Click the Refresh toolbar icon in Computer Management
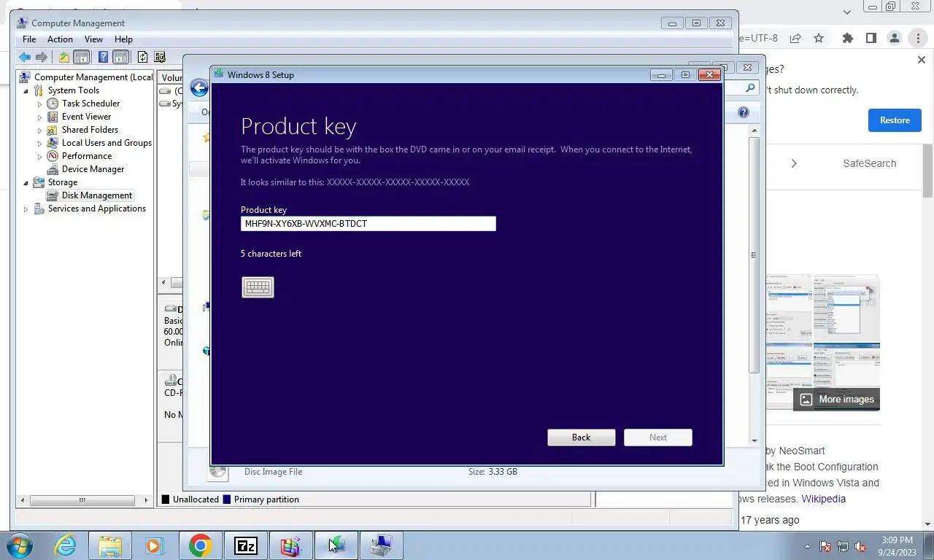 143,57
